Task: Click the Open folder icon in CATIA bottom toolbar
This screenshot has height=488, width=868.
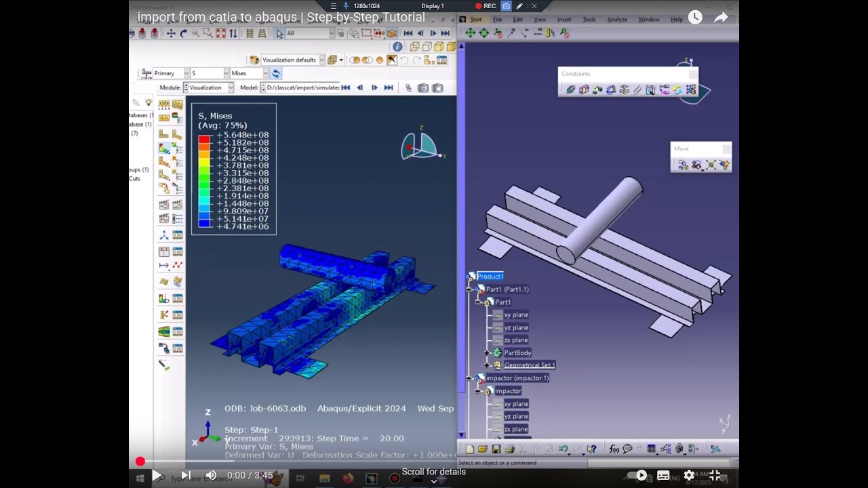Action: [x=483, y=449]
